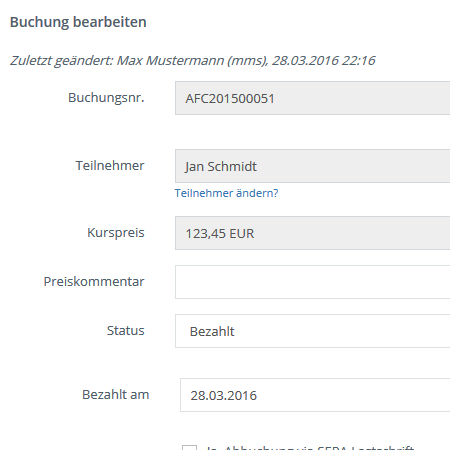Open the Status dropdown showing Bezahlt
The width and height of the screenshot is (450, 450).
[313, 331]
